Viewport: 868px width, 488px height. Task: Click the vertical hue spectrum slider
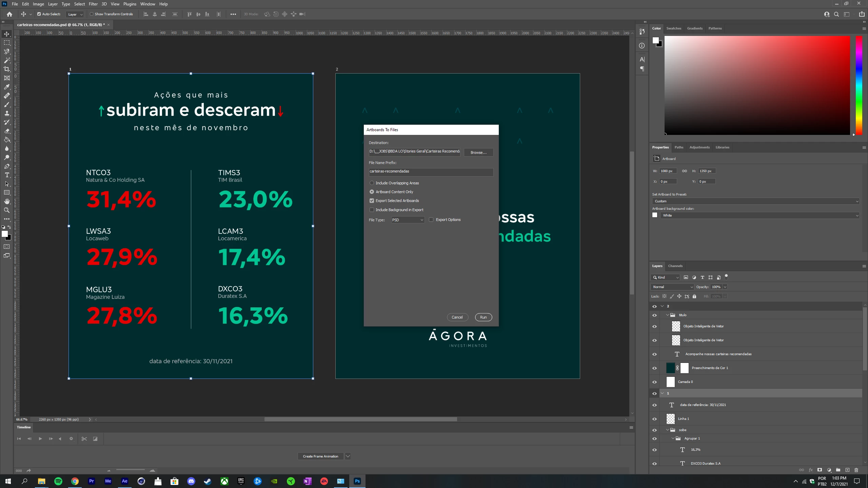click(859, 85)
